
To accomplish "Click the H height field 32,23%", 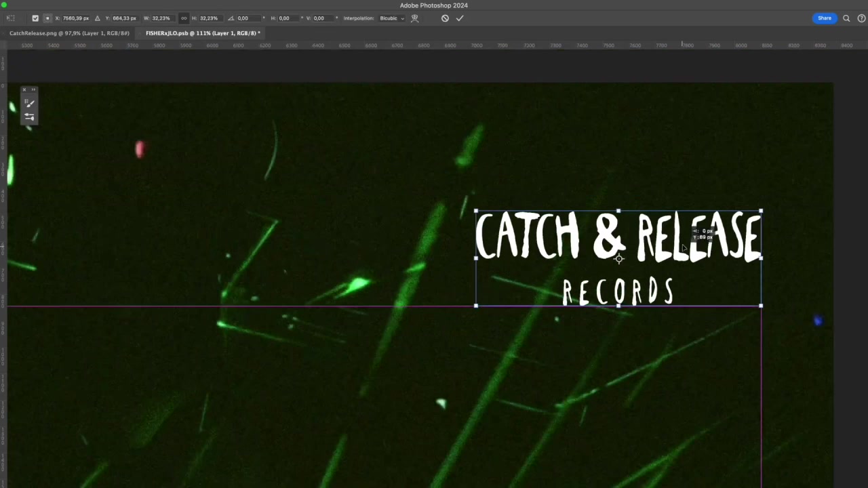I will tap(210, 18).
